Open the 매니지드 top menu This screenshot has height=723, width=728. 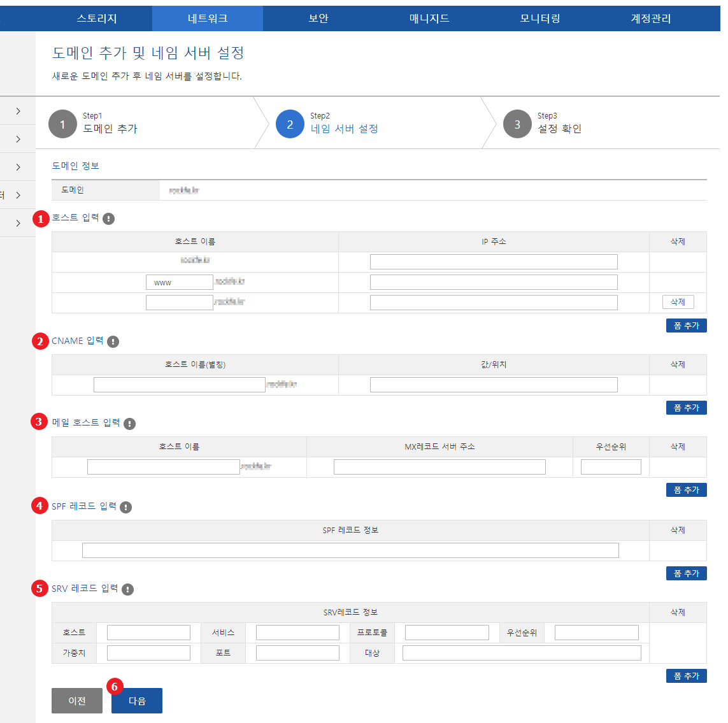[x=429, y=18]
